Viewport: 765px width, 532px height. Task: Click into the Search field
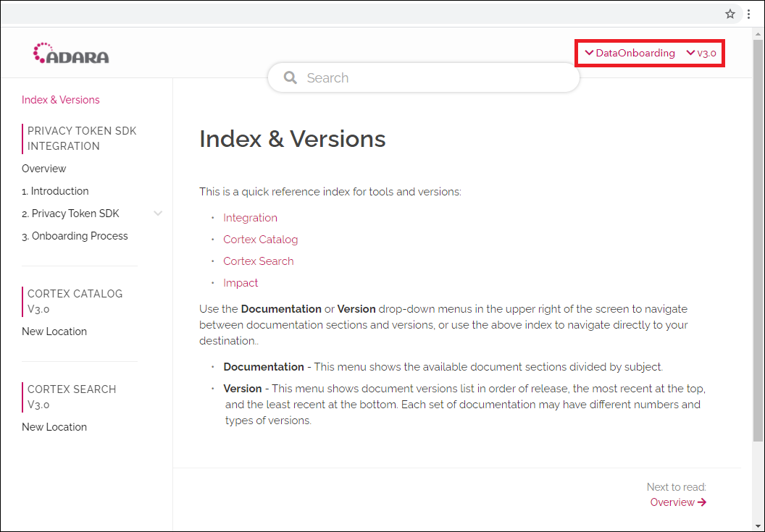424,77
